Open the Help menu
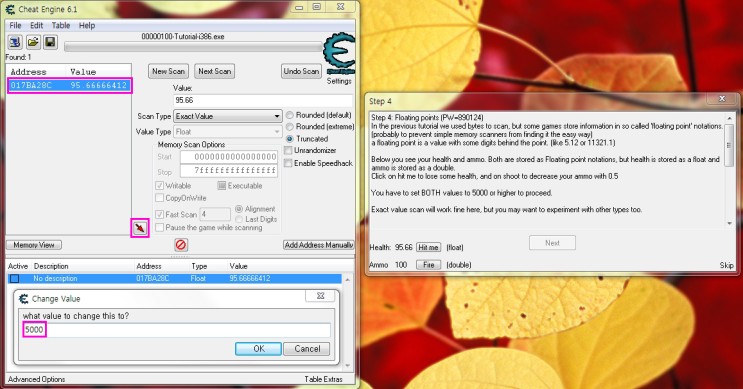The height and width of the screenshot is (389, 743). [87, 26]
